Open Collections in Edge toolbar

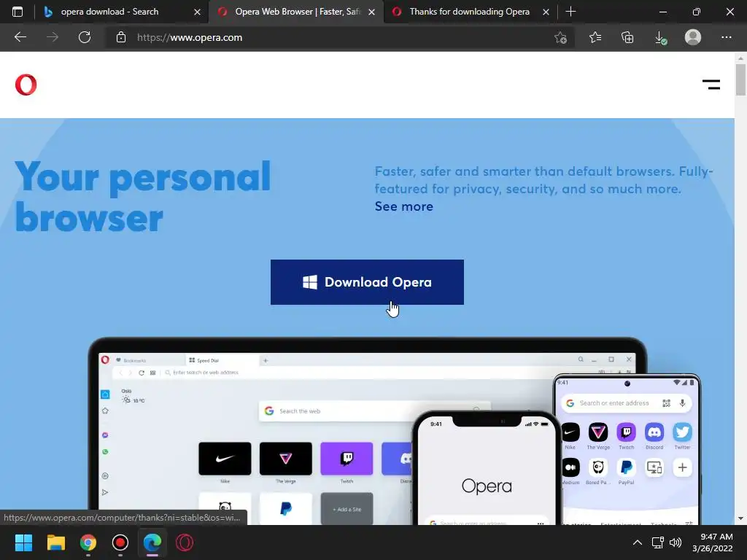[627, 37]
